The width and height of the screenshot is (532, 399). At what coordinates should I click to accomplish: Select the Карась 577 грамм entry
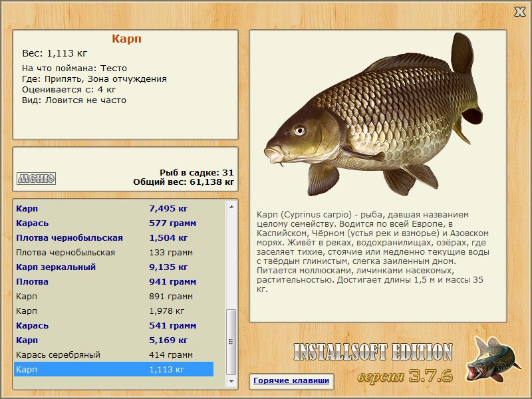(x=114, y=223)
